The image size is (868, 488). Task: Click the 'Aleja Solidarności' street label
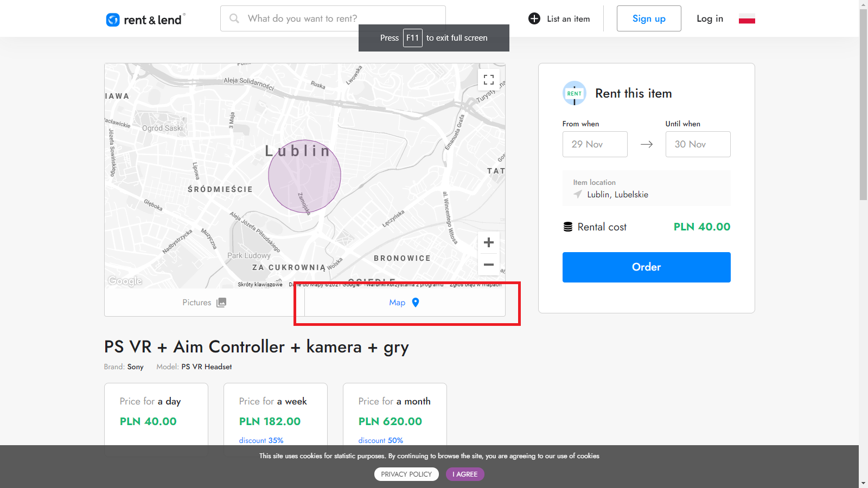(249, 83)
